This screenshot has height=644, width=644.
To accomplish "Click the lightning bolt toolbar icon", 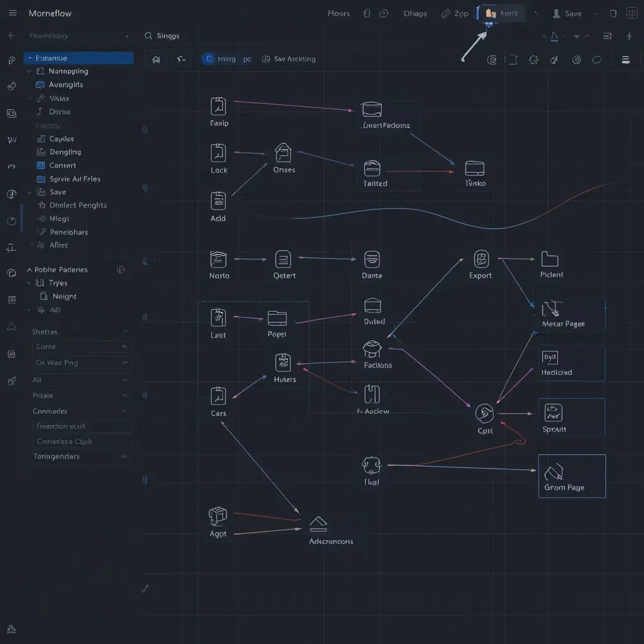I will coord(629,36).
